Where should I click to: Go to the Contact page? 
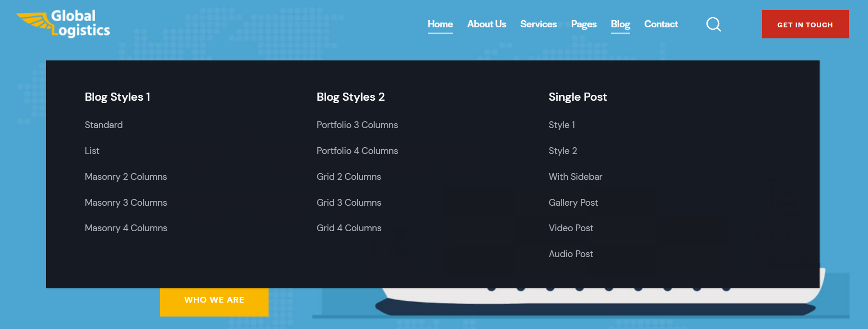click(660, 24)
